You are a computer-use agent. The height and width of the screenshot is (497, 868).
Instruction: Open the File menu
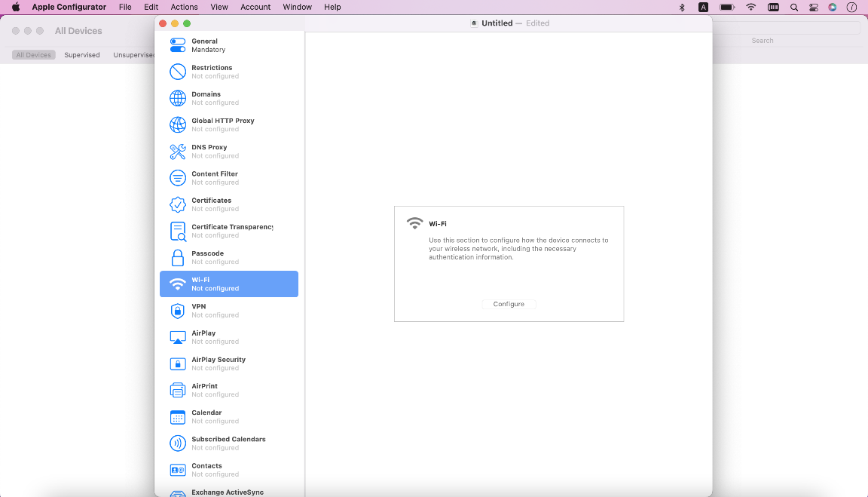pos(125,8)
